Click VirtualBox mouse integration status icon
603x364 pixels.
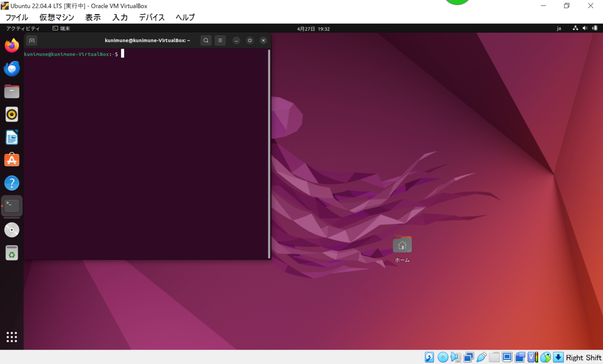[546, 357]
